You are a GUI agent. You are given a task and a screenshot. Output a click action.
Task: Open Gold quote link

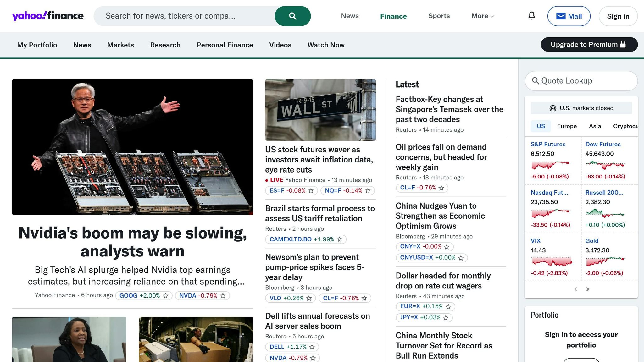click(592, 241)
